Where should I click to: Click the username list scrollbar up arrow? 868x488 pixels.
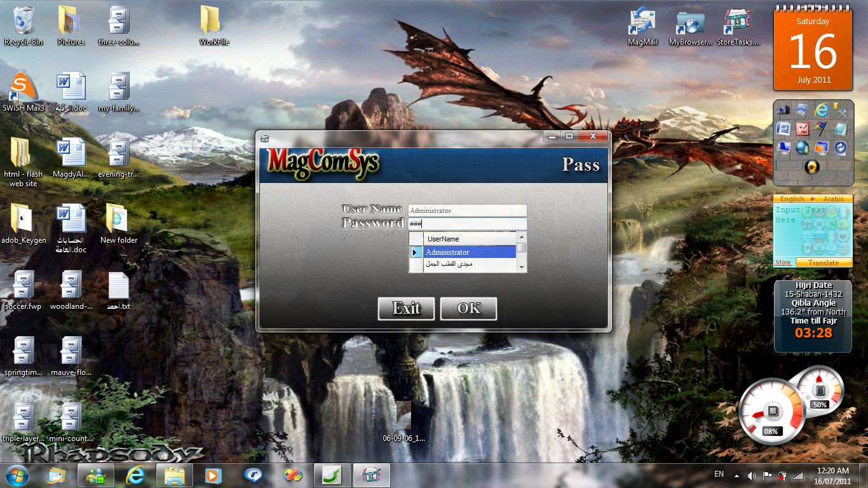[522, 237]
